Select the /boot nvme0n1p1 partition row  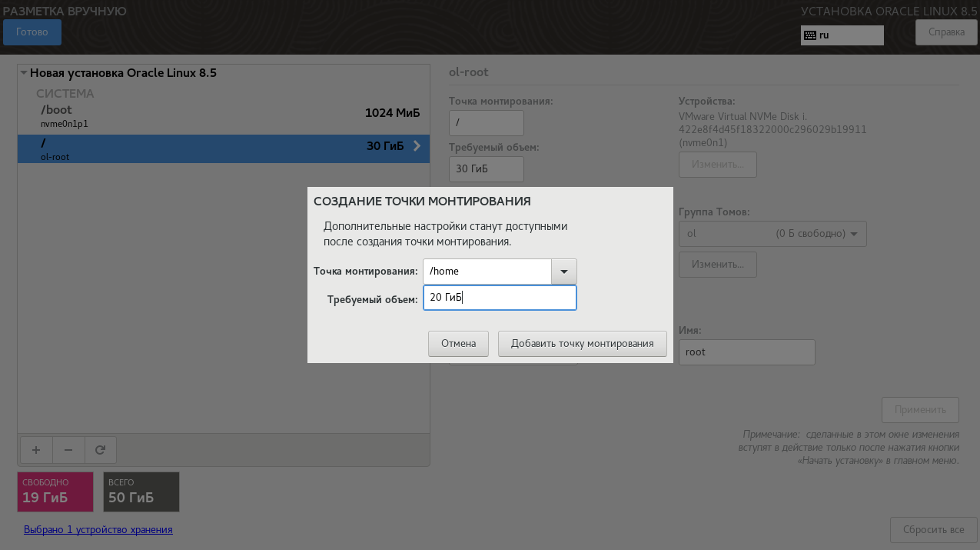click(x=223, y=117)
